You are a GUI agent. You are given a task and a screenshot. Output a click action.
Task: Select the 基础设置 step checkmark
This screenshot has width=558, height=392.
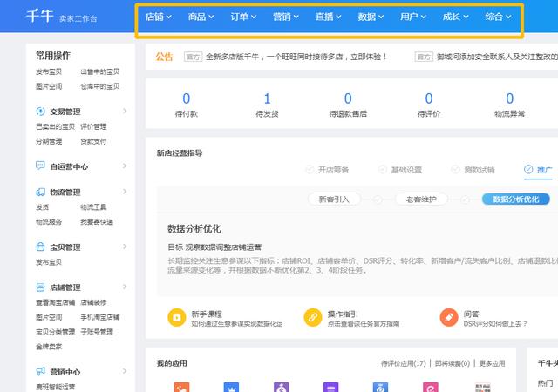point(383,170)
